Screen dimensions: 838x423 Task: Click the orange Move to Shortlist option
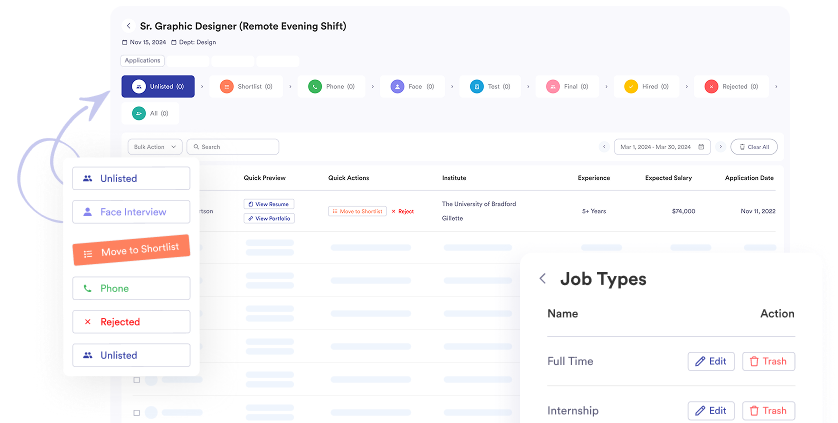coord(131,250)
